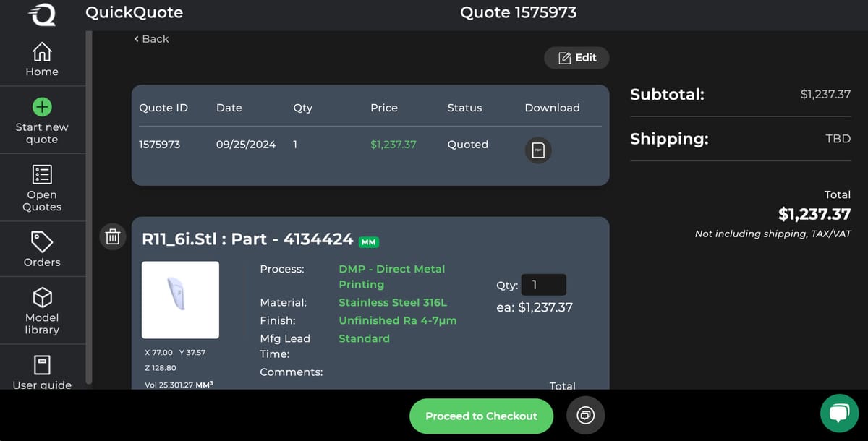Delete part R11_6i.Stl with trash icon

coord(112,236)
